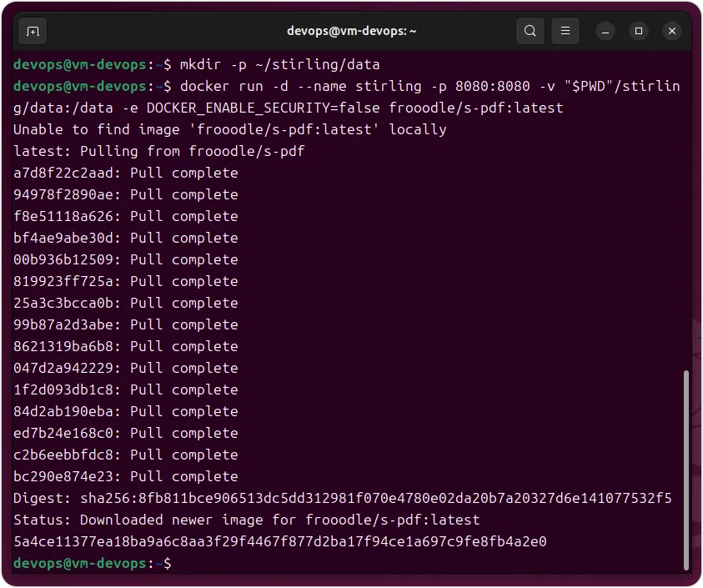Click layer ed7b24e168c0 line
This screenshot has height=588, width=703.
(x=126, y=433)
